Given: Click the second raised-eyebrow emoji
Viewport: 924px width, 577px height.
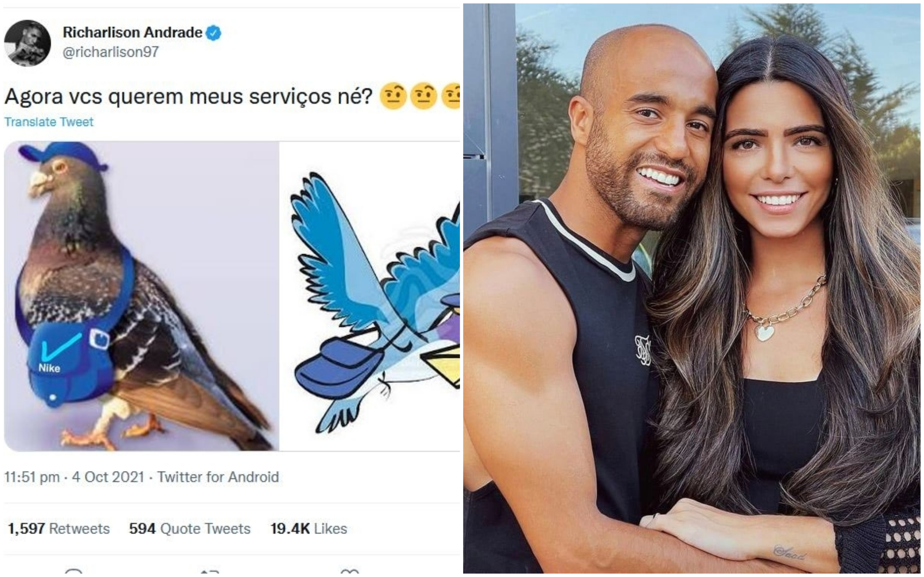Looking at the screenshot, I should click(423, 96).
